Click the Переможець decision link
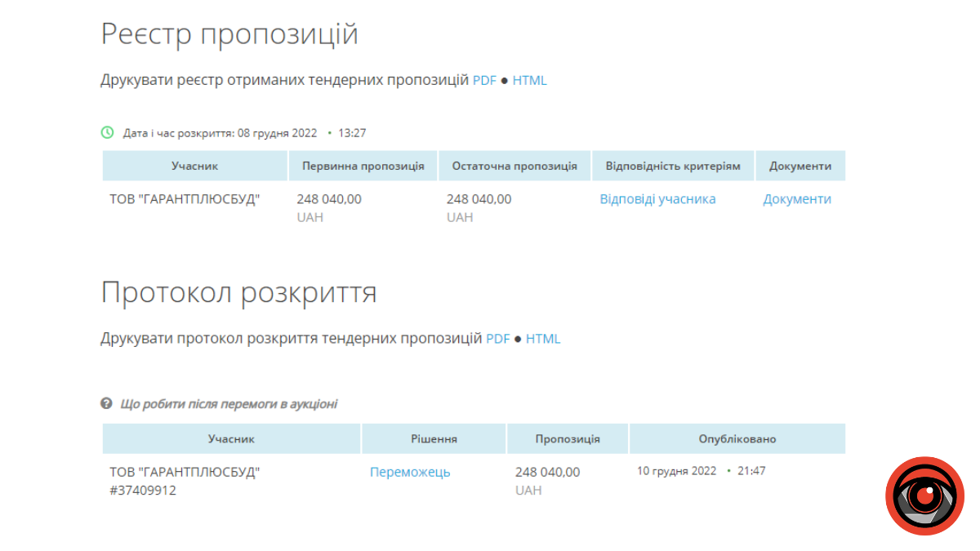 pyautogui.click(x=409, y=472)
